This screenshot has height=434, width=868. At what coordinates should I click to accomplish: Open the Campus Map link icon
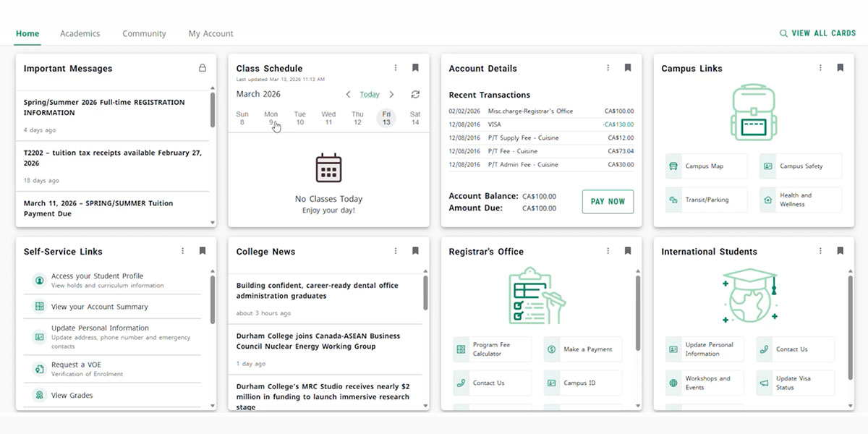673,166
